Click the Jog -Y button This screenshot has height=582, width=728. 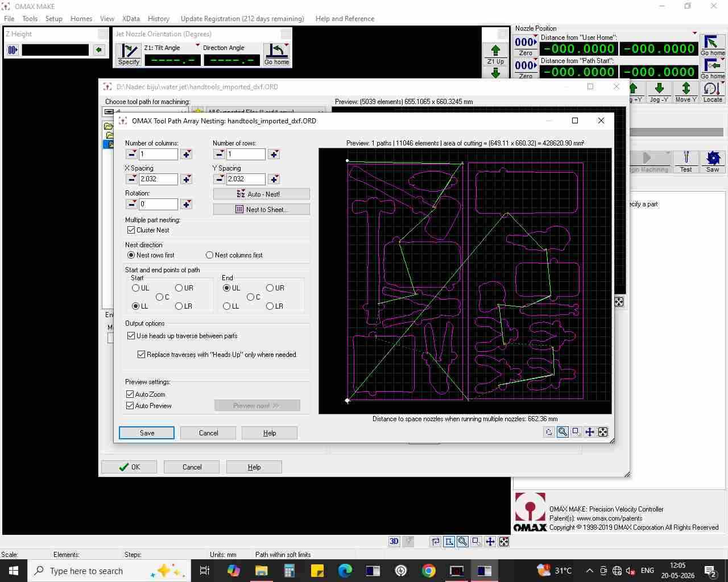coord(659,92)
